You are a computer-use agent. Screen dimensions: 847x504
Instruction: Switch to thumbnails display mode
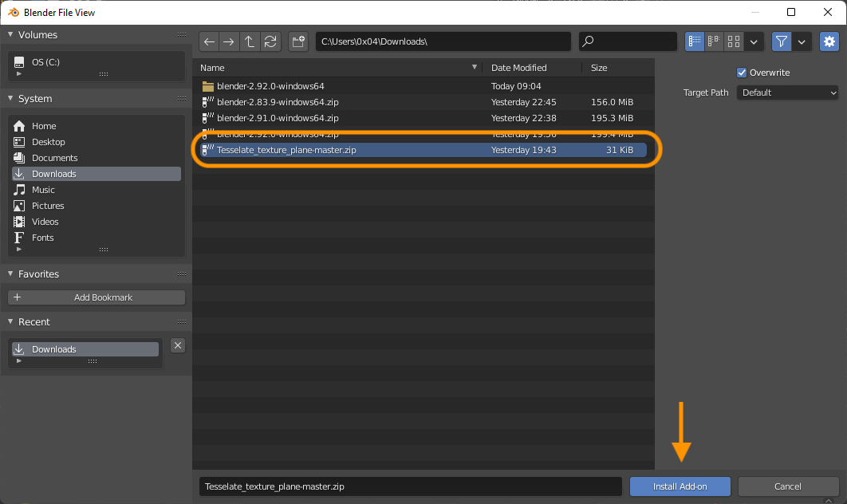(734, 41)
